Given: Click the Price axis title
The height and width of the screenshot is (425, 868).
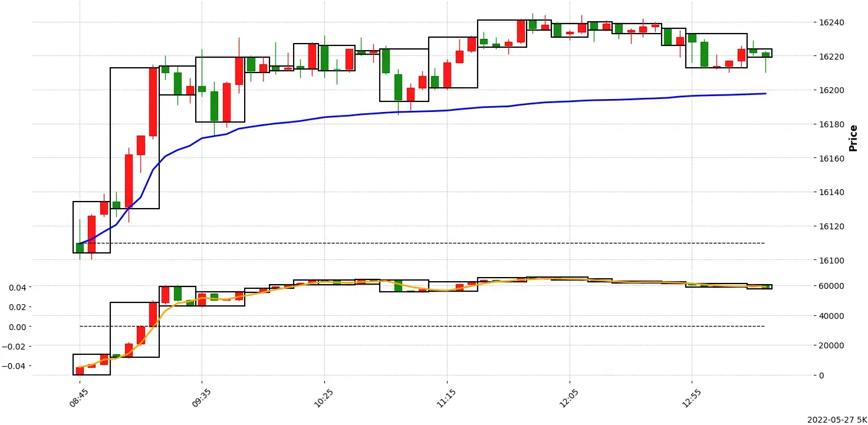Looking at the screenshot, I should pos(853,138).
